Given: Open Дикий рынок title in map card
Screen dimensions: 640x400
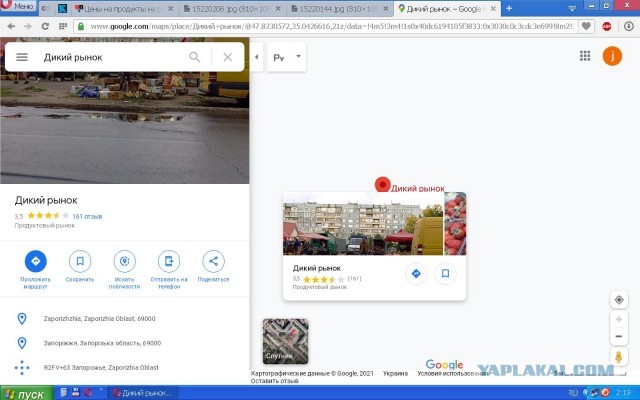Looking at the screenshot, I should [x=317, y=268].
